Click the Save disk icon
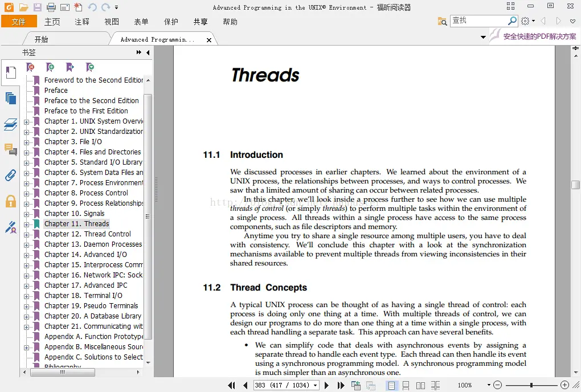This screenshot has height=392, width=581. [38, 7]
